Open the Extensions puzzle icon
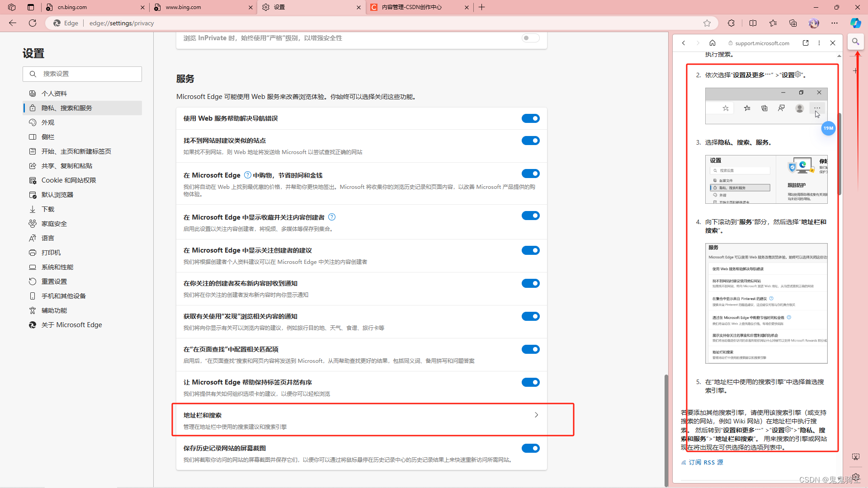The height and width of the screenshot is (488, 868). tap(731, 23)
